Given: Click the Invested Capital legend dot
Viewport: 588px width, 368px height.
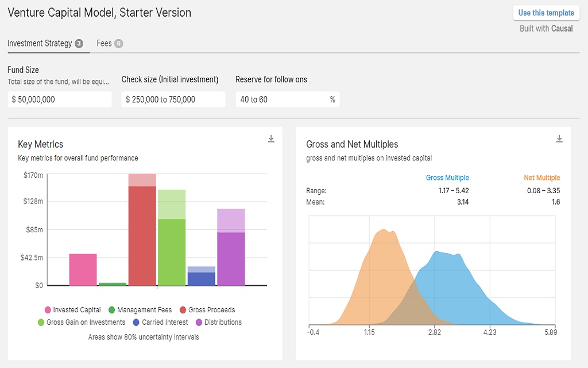Looking at the screenshot, I should [48, 310].
